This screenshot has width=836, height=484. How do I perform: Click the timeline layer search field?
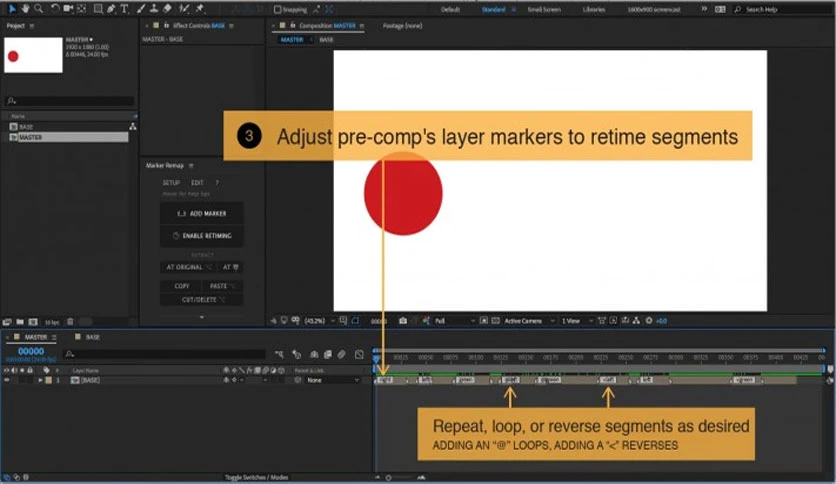[x=165, y=354]
